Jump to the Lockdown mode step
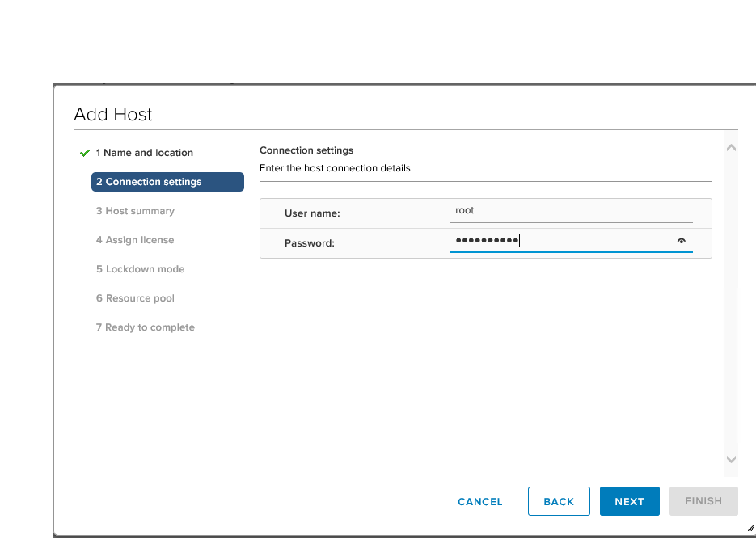This screenshot has height=544, width=756. tap(140, 269)
